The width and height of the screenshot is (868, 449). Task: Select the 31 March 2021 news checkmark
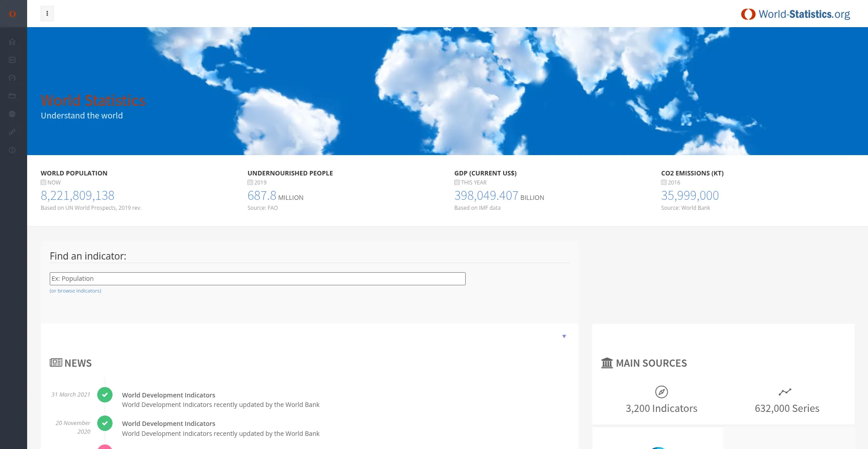tap(105, 395)
